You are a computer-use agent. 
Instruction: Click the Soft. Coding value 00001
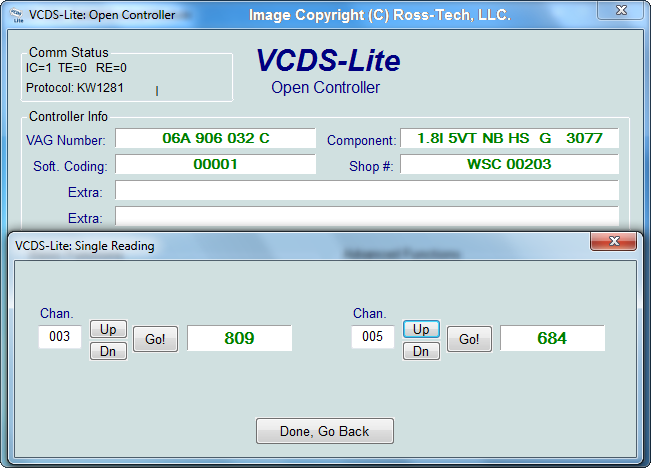215,164
